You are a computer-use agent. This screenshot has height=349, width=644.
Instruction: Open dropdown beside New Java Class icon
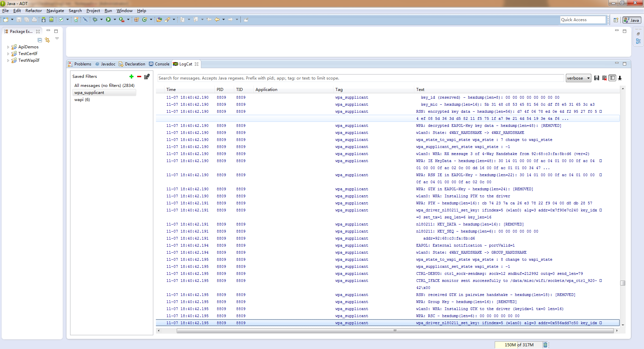(151, 20)
